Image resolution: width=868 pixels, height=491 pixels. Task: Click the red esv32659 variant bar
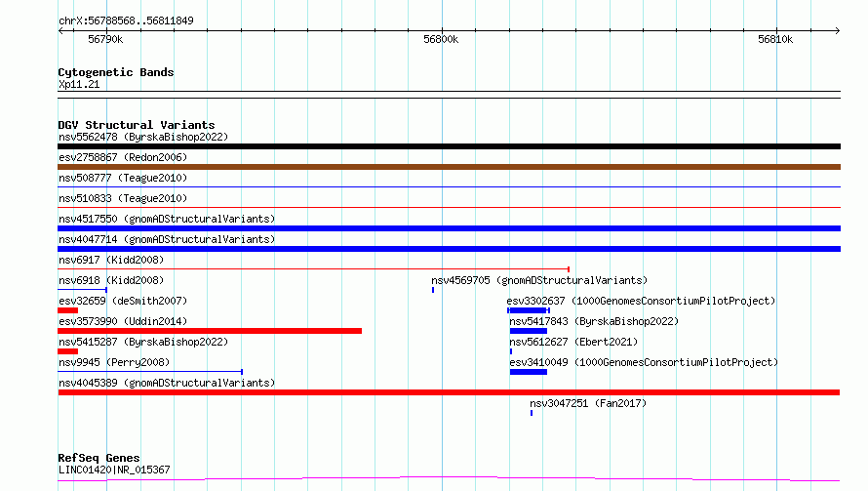click(x=67, y=310)
